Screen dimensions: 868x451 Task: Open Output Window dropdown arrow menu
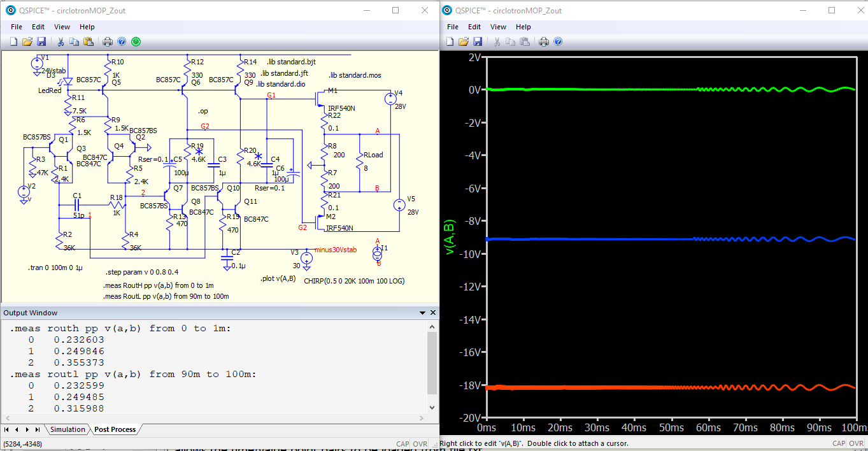422,313
